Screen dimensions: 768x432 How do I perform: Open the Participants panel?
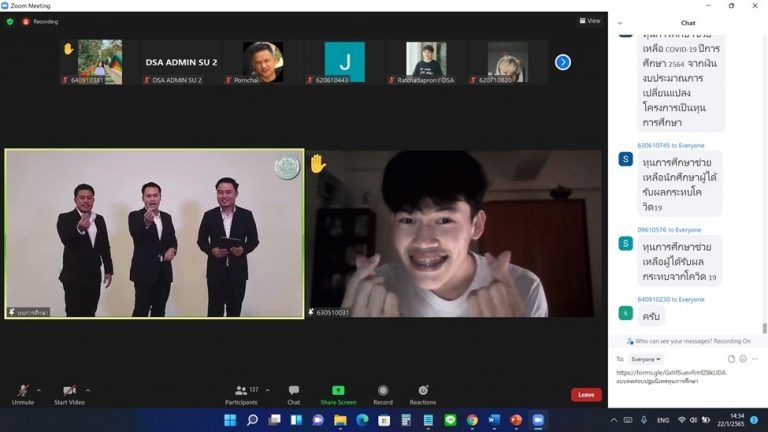(x=241, y=394)
